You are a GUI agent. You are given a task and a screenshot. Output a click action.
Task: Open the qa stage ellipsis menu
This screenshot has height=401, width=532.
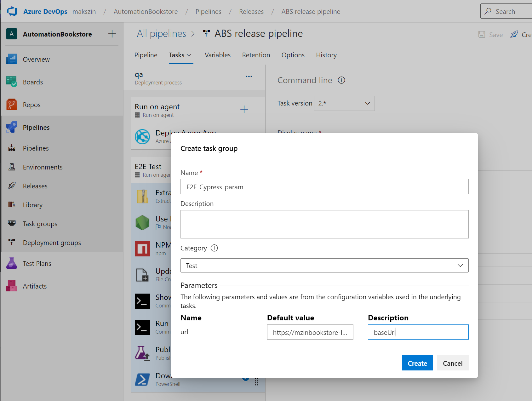pyautogui.click(x=249, y=77)
